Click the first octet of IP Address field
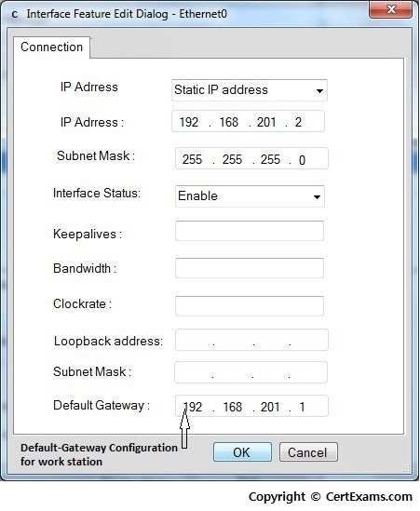The width and height of the screenshot is (420, 511). coord(189,122)
